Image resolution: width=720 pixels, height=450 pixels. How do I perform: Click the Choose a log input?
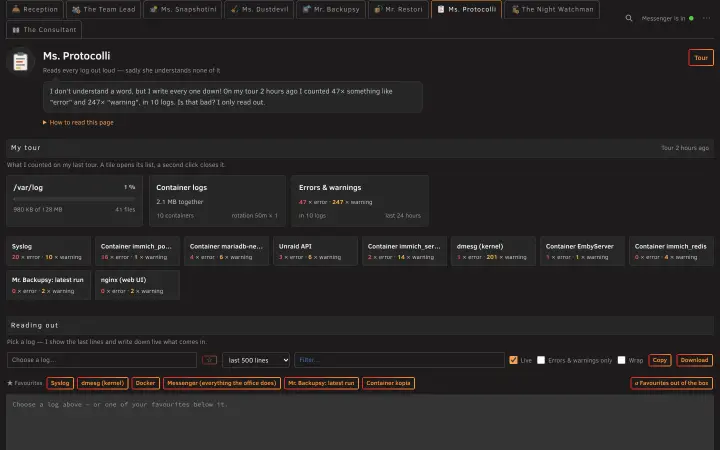(x=101, y=360)
